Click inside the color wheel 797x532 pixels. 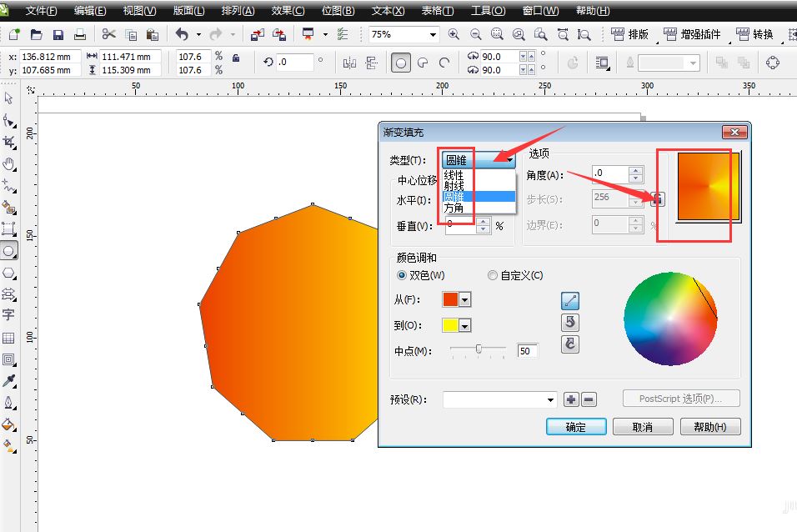[x=669, y=317]
